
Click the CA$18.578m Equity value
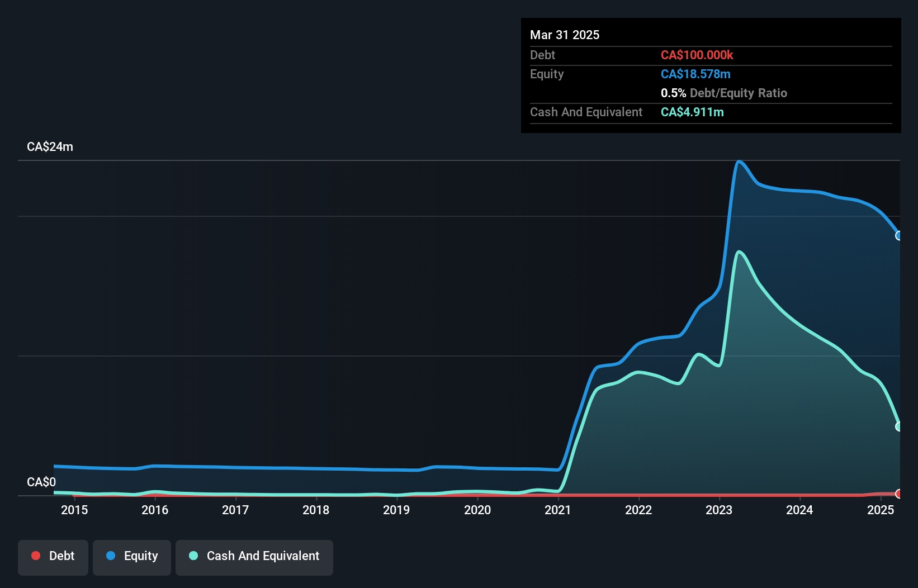(x=695, y=74)
